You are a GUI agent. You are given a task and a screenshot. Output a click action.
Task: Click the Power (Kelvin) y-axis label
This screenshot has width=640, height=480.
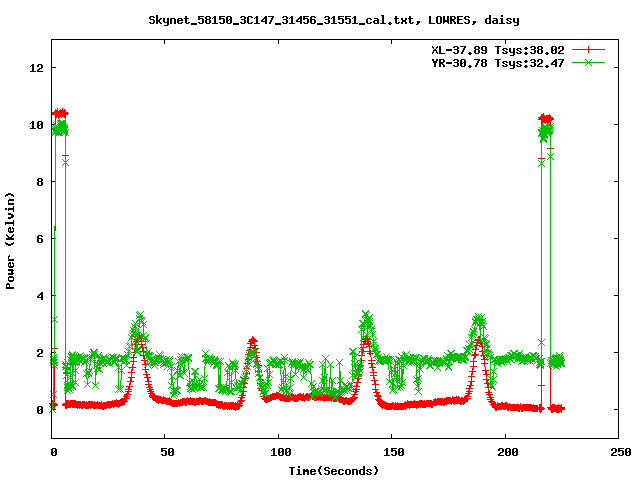[10, 241]
